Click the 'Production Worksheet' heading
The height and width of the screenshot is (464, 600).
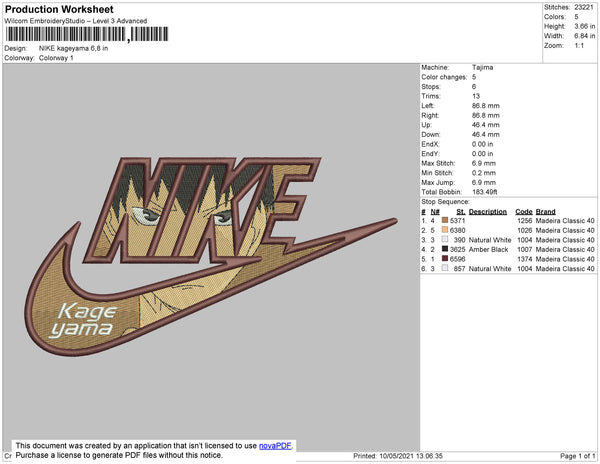(x=59, y=10)
